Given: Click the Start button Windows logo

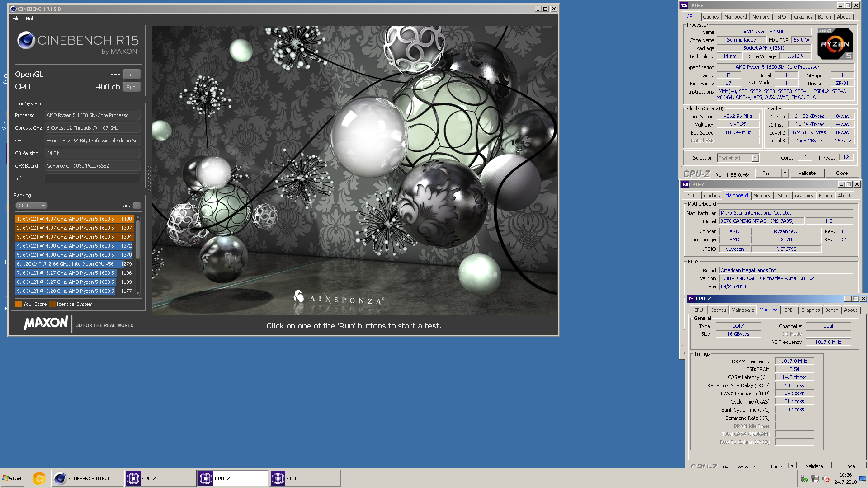Looking at the screenshot, I should click(x=5, y=479).
